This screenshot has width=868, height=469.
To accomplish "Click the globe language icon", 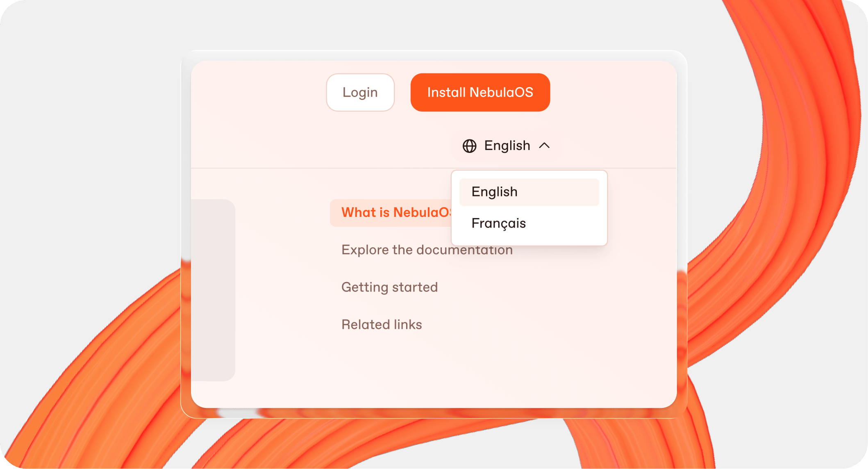I will point(469,146).
